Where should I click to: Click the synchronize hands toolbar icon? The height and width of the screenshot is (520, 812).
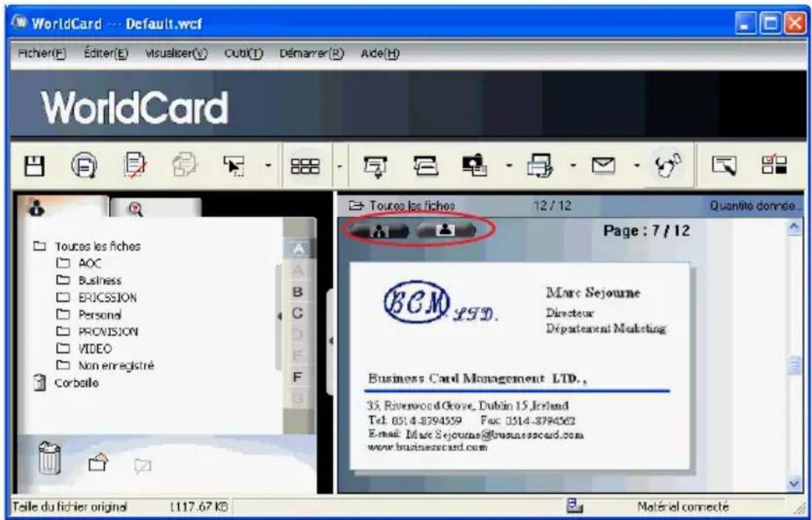point(669,167)
